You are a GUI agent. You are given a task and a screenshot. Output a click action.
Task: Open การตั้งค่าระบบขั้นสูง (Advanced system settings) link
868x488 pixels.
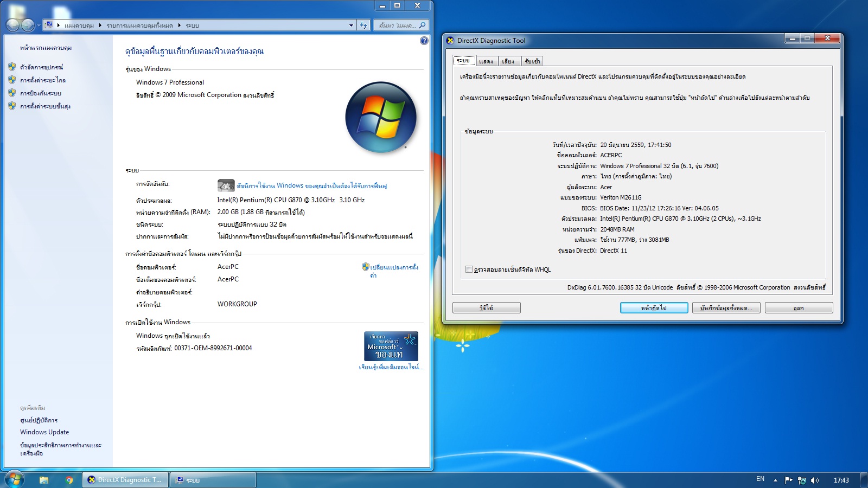pyautogui.click(x=46, y=106)
